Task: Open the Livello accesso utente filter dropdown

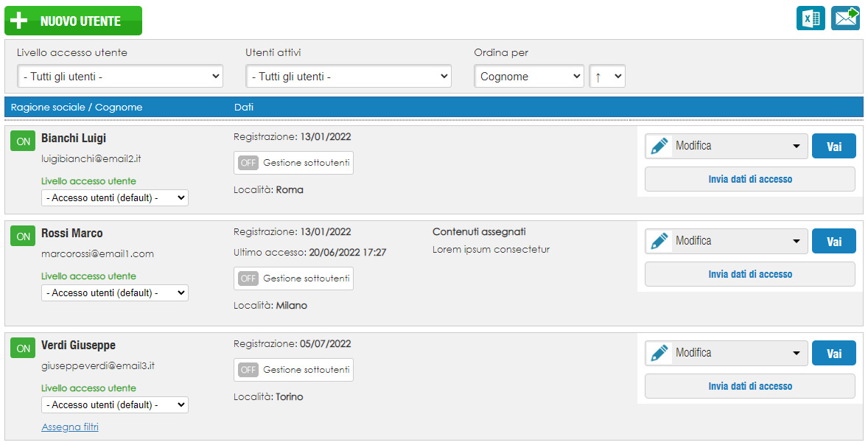Action: tap(120, 77)
